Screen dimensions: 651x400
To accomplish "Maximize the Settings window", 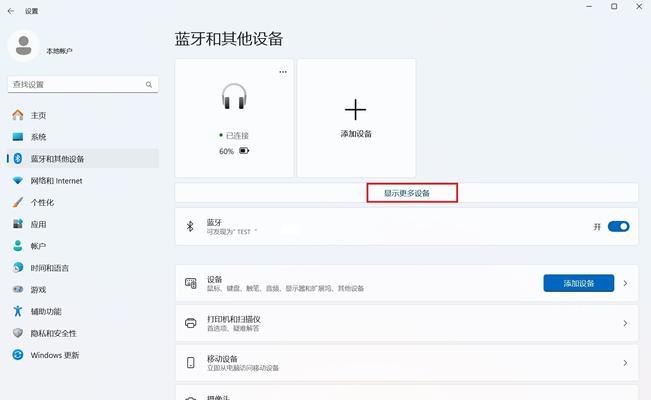I will coord(614,7).
